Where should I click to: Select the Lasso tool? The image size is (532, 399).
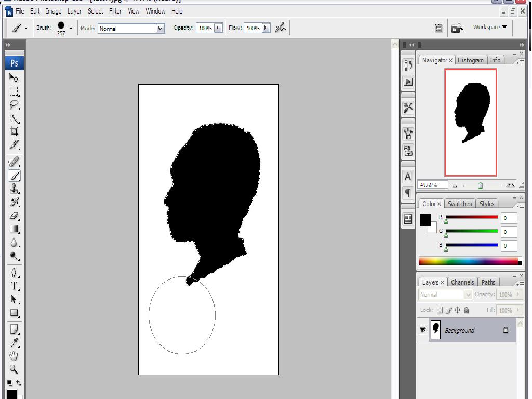tap(14, 105)
